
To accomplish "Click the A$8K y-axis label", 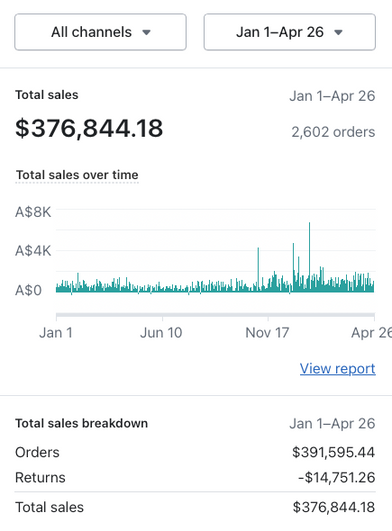I will [x=33, y=212].
